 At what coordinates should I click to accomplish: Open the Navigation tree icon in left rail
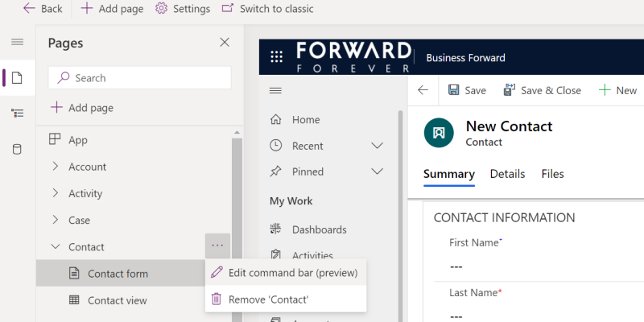click(17, 113)
